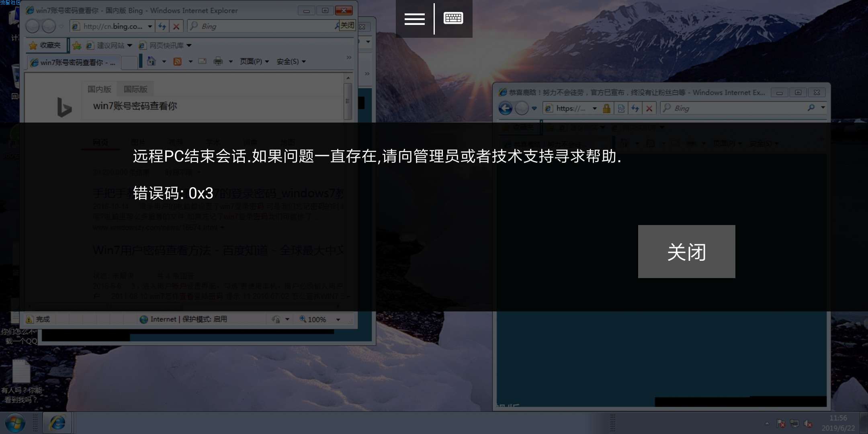Expand the command bar overflow chevron in the left IE window
Screen dimensions: 868x434
pyautogui.click(x=349, y=57)
